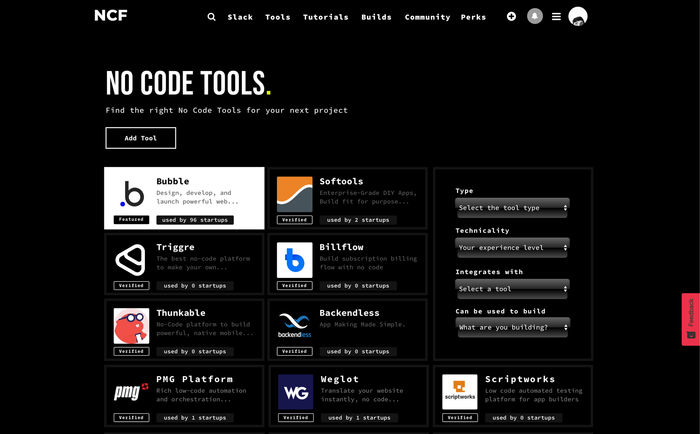Click the Scriptworks startups usage tag

tap(524, 417)
